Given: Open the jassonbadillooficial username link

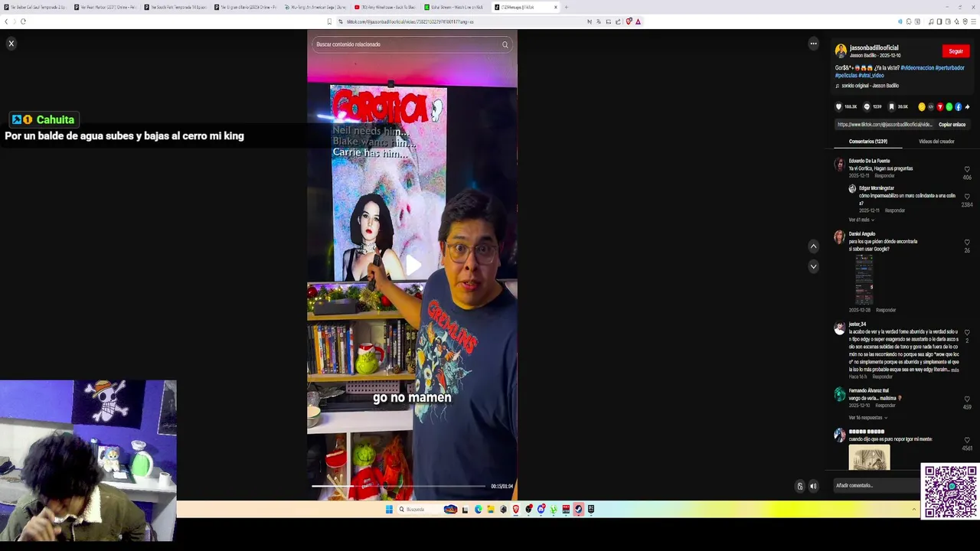Looking at the screenshot, I should tap(874, 47).
